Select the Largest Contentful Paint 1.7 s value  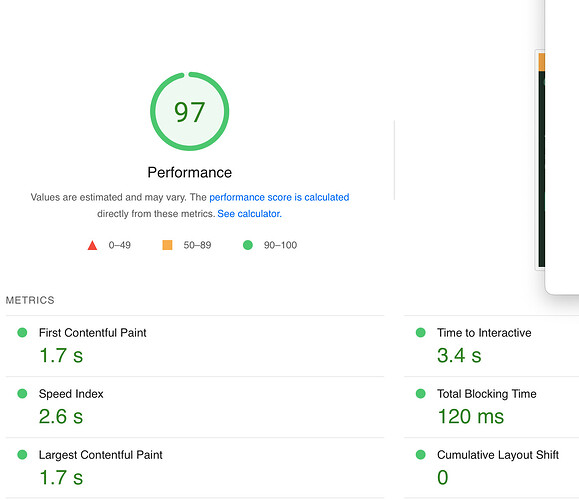[x=61, y=477]
